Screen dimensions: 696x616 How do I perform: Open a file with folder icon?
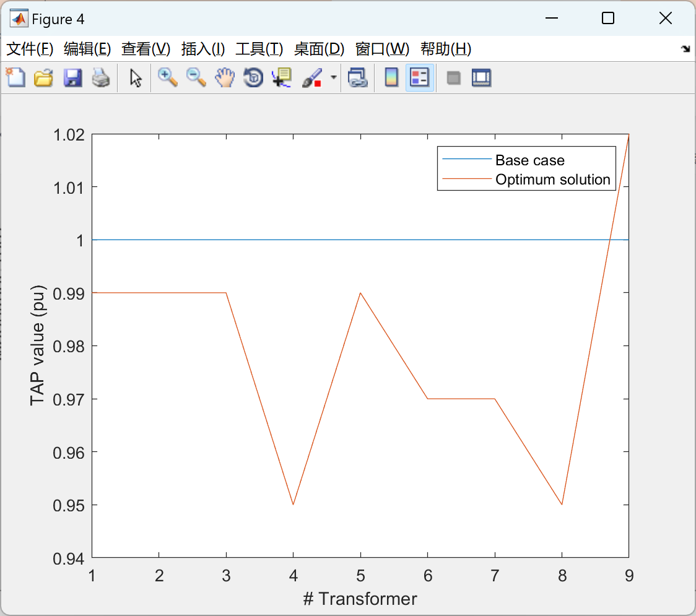[44, 77]
